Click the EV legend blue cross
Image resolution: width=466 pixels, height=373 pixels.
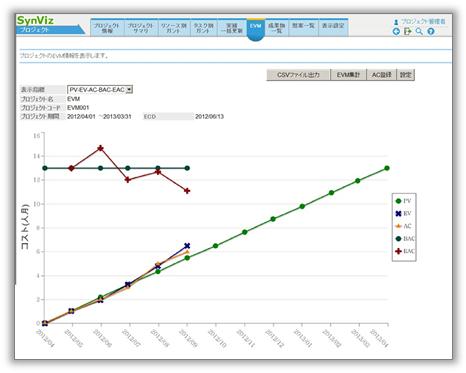[x=398, y=214]
